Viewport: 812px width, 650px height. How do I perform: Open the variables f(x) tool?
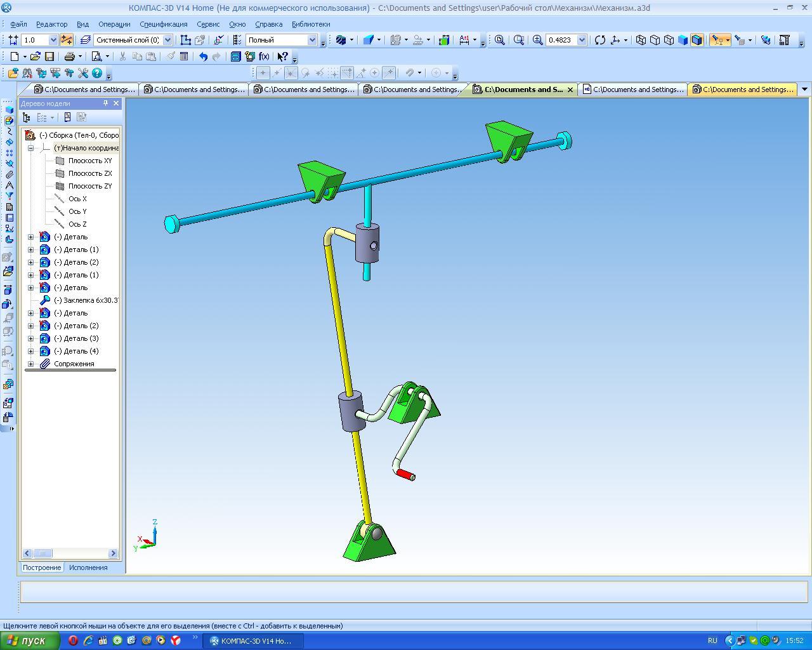264,56
